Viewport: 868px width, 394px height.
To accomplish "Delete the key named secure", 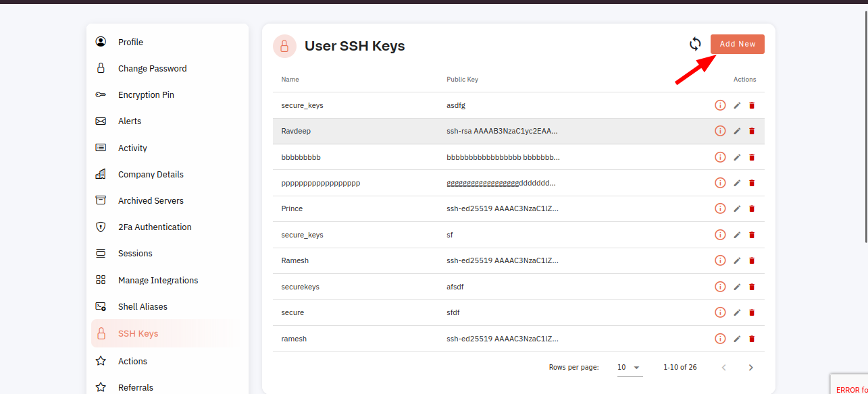I will pos(752,312).
